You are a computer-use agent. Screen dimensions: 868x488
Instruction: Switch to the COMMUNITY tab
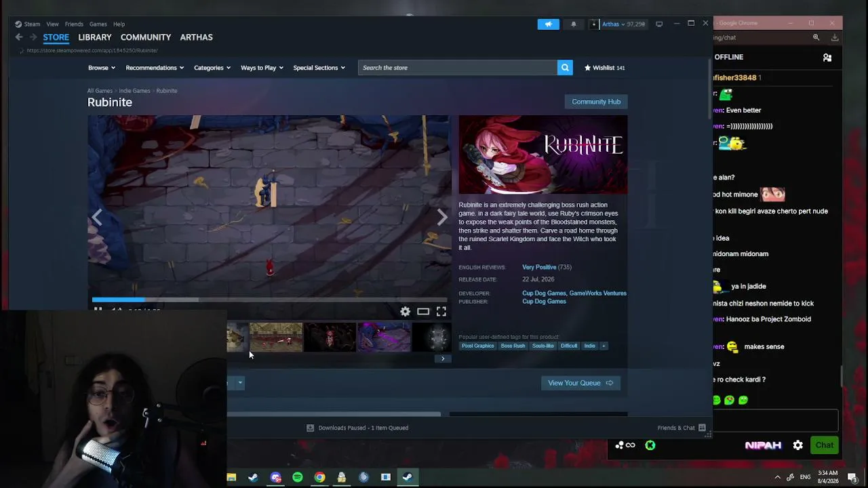pos(146,37)
